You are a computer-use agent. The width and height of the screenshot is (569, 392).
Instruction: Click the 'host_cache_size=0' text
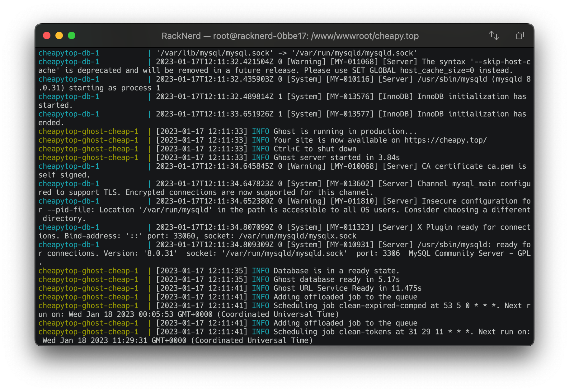click(x=437, y=70)
